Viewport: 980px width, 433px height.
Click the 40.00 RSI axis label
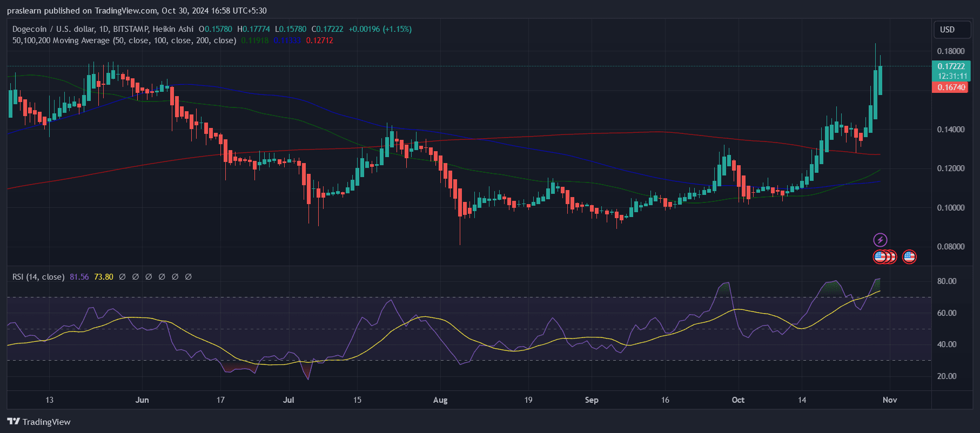[947, 344]
